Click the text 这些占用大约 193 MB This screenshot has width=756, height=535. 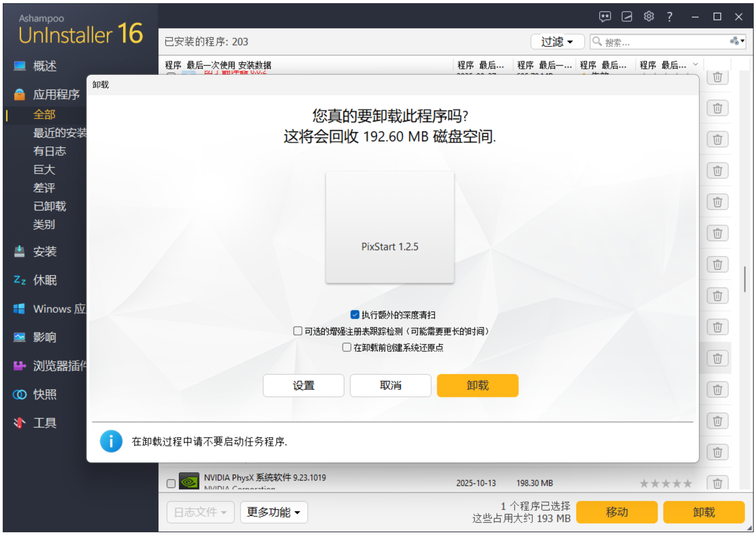tap(522, 518)
